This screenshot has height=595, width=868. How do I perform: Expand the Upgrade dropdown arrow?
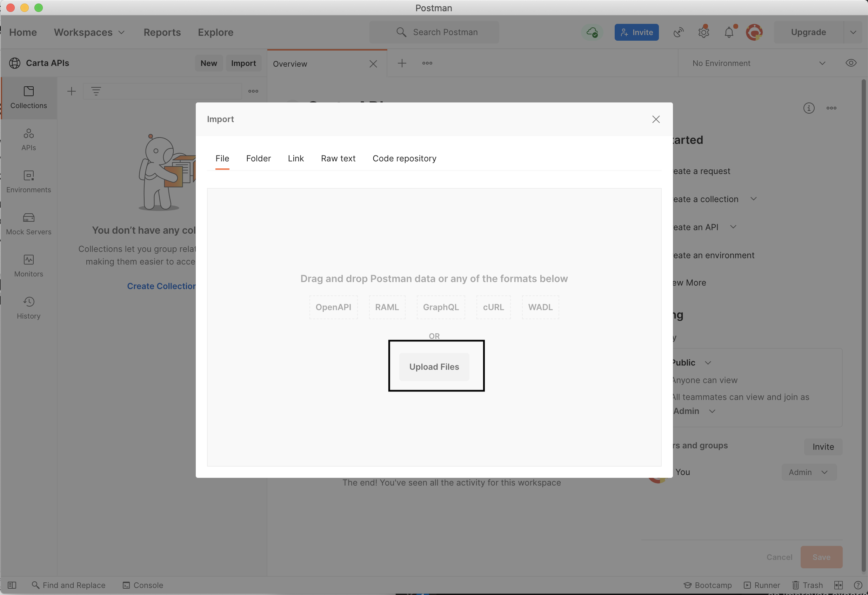(x=853, y=32)
